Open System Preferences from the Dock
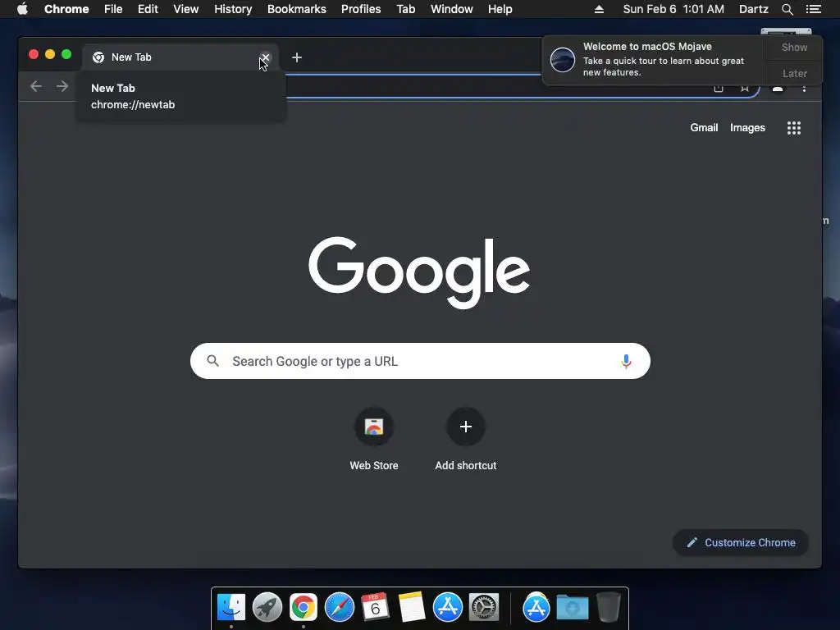This screenshot has height=630, width=840. point(484,607)
